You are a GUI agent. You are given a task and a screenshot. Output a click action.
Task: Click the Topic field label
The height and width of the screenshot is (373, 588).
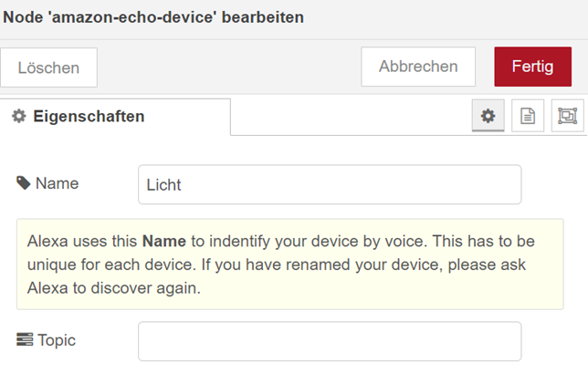tap(57, 340)
